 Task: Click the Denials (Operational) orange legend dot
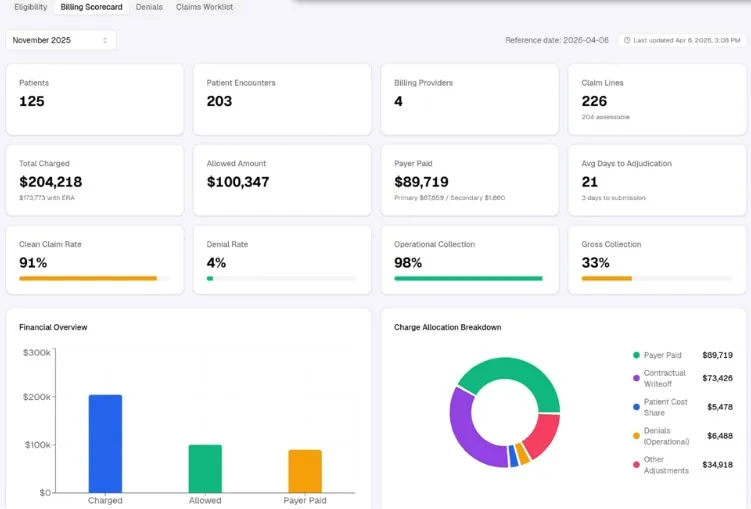(636, 436)
